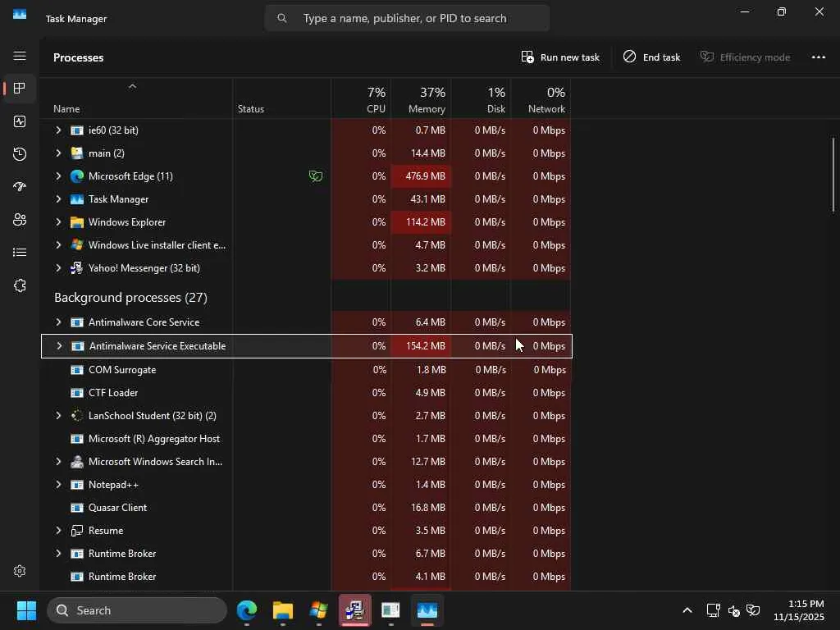The height and width of the screenshot is (630, 840).
Task: Click the efficiency mode leaf icon on Edge row
Action: click(316, 176)
